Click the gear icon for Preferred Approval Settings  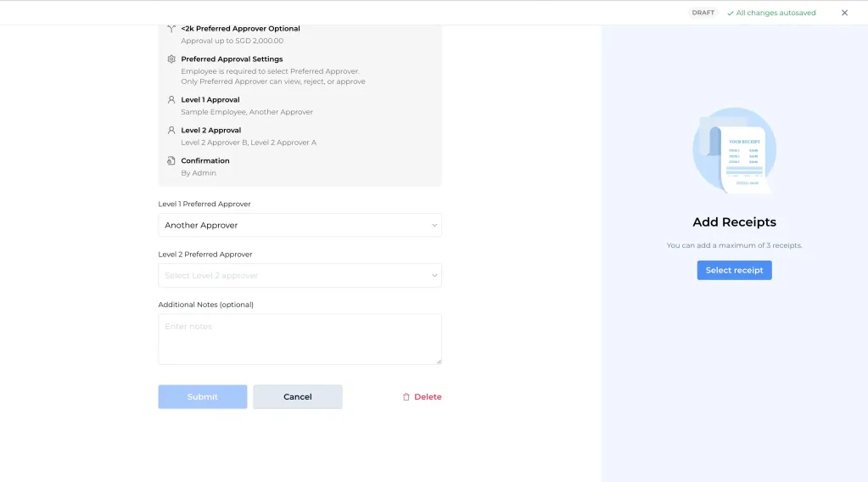click(x=171, y=59)
